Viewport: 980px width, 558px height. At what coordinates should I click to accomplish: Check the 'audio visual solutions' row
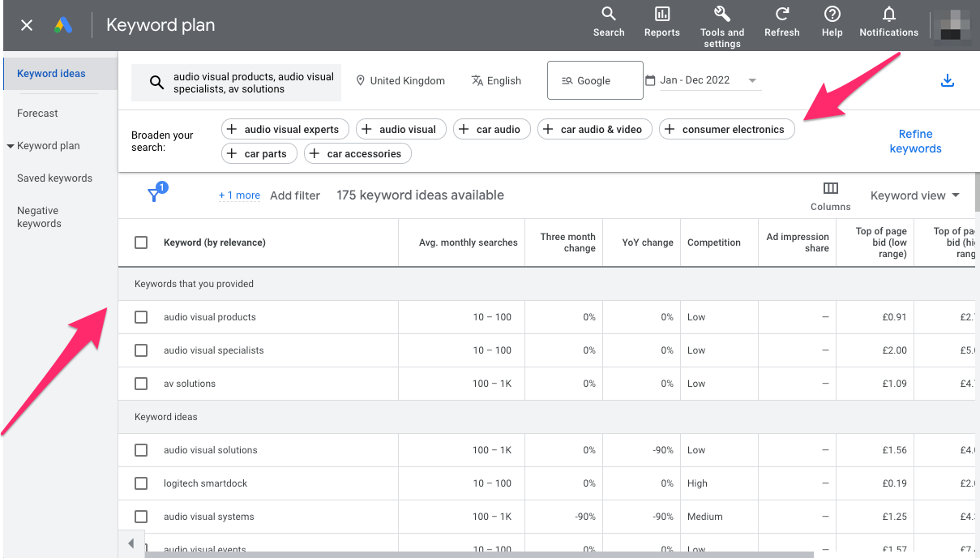click(x=141, y=450)
